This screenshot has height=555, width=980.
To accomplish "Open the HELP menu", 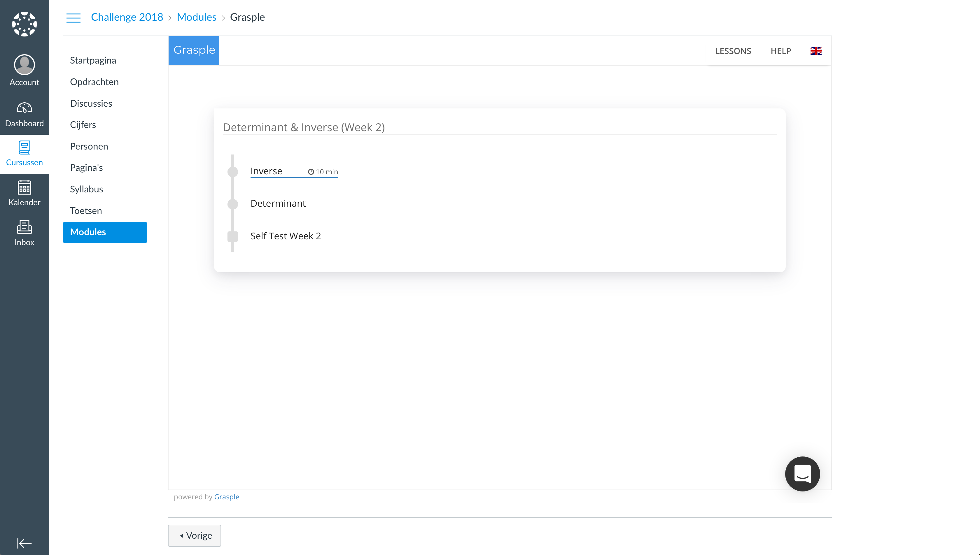I will (780, 51).
